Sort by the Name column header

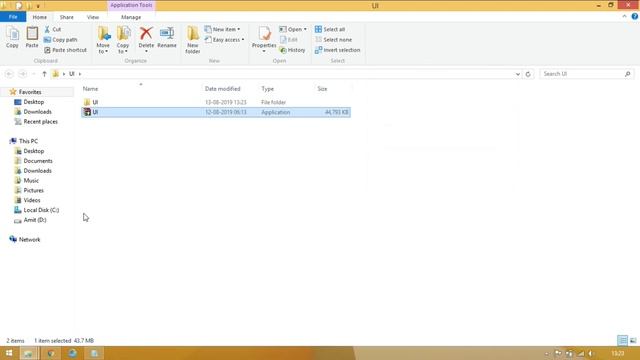click(x=91, y=89)
